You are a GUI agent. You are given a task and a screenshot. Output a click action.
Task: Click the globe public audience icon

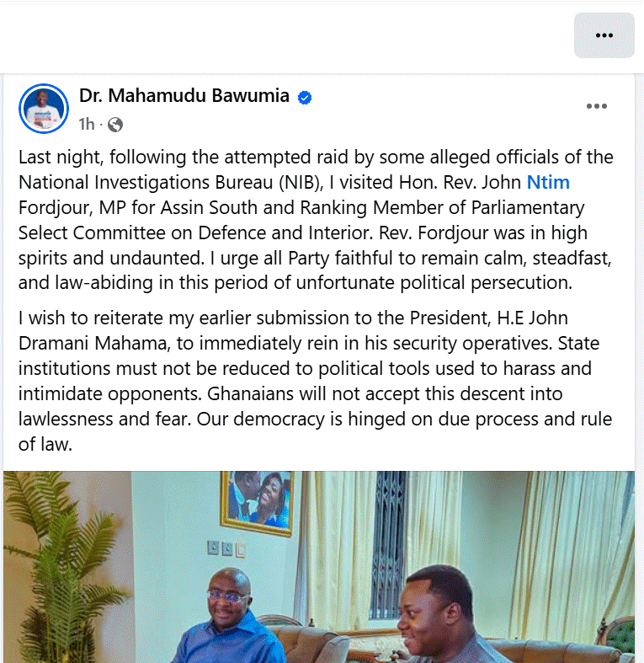tap(115, 125)
